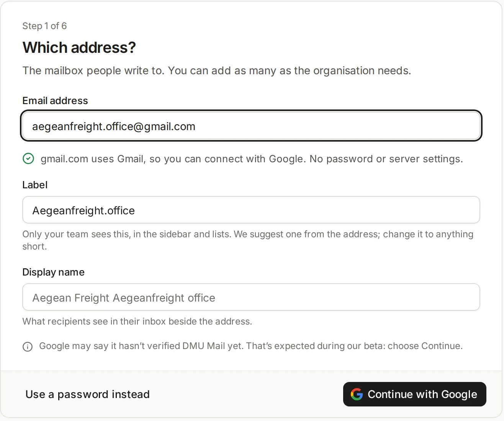
Task: Continue with Google sign-in
Action: click(x=414, y=394)
